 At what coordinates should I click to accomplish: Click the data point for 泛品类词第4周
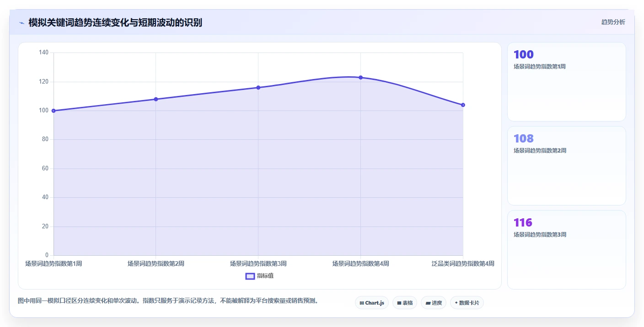click(463, 105)
